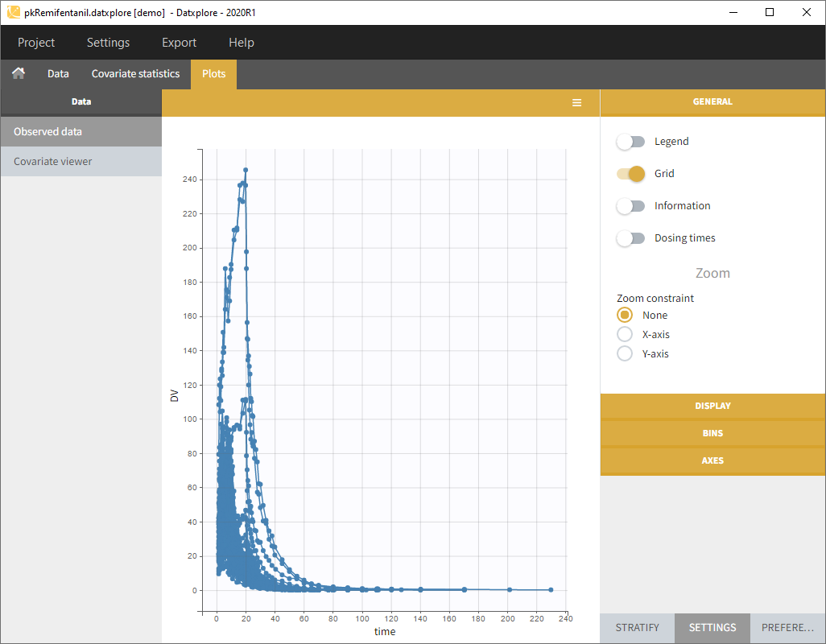This screenshot has height=644, width=826.
Task: Open the hamburger menu above the plot
Action: [576, 103]
